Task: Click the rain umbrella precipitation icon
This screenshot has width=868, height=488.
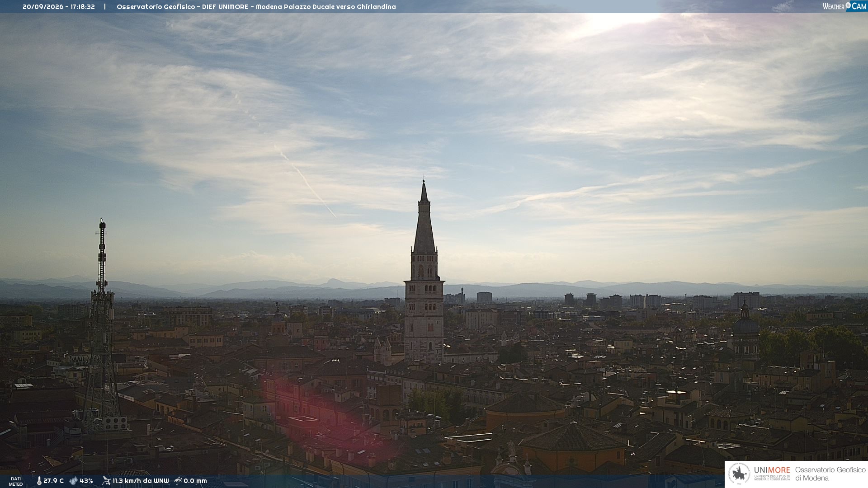Action: coord(178,480)
